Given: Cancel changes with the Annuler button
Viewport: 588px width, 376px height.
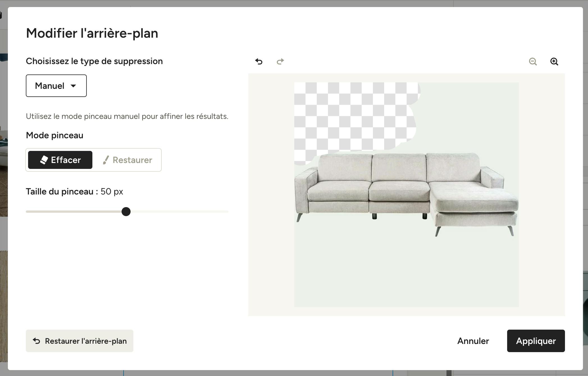Looking at the screenshot, I should 473,341.
